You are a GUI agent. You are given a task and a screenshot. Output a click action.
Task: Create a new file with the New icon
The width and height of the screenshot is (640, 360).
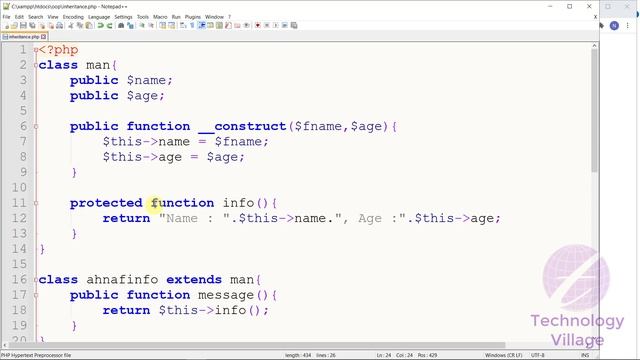[x=7, y=25]
